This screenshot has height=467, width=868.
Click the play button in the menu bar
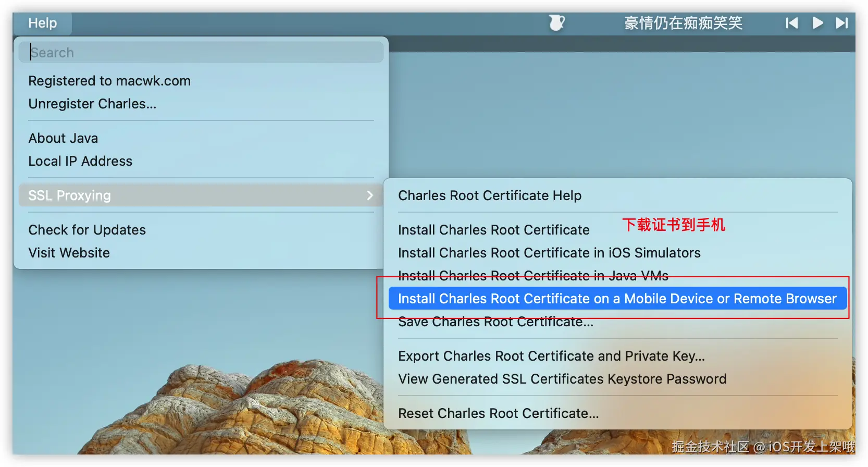click(817, 23)
